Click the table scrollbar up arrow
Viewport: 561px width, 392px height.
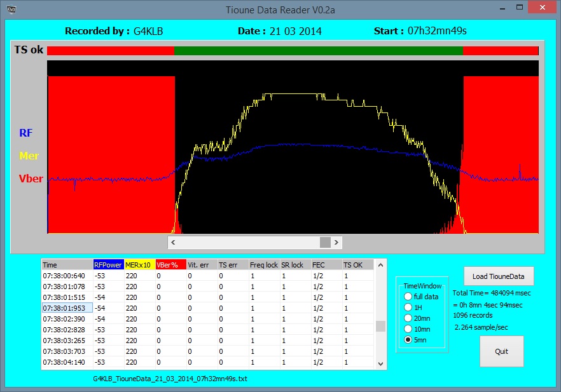[x=380, y=265]
